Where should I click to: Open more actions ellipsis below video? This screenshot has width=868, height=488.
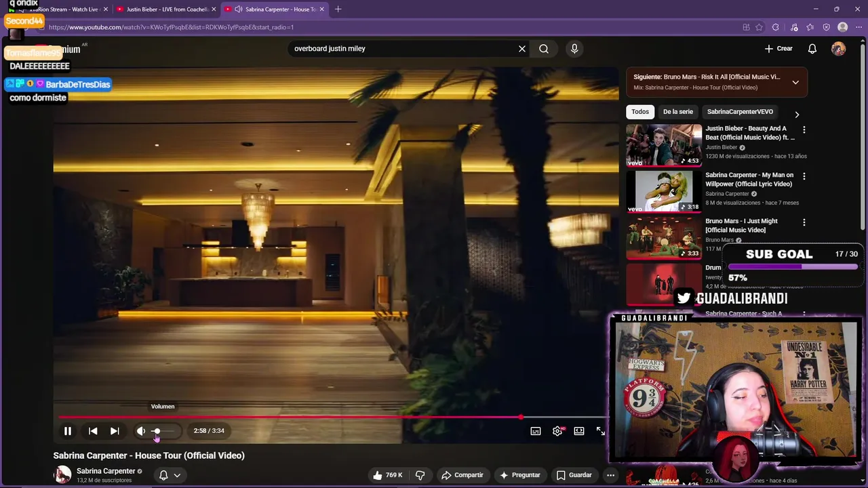click(610, 475)
